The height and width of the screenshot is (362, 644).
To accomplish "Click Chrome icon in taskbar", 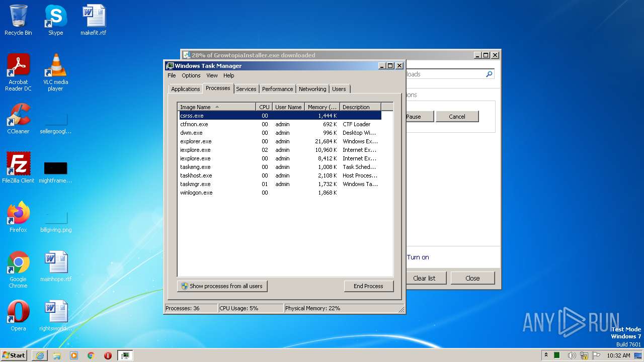I will pyautogui.click(x=91, y=355).
